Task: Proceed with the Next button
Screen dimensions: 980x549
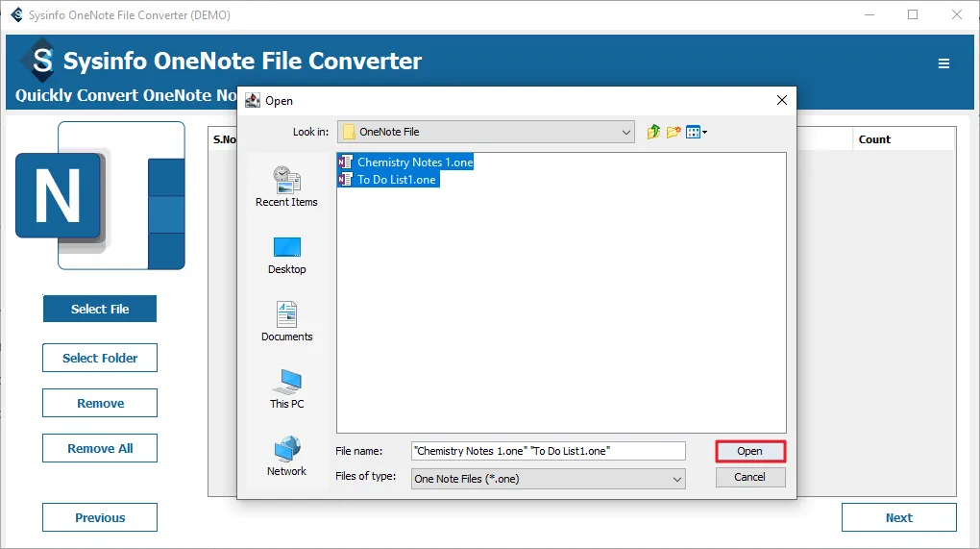Action: (x=898, y=517)
